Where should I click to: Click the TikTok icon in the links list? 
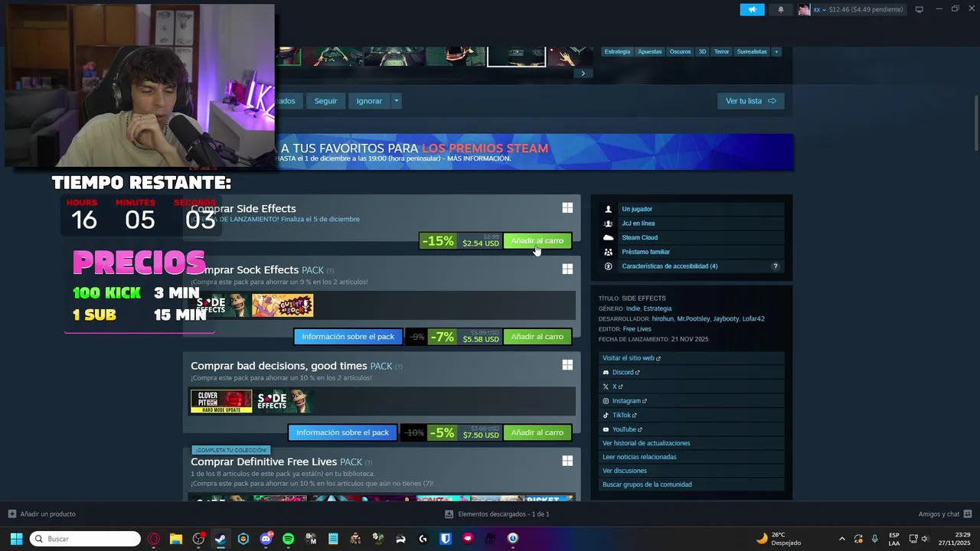coord(606,416)
